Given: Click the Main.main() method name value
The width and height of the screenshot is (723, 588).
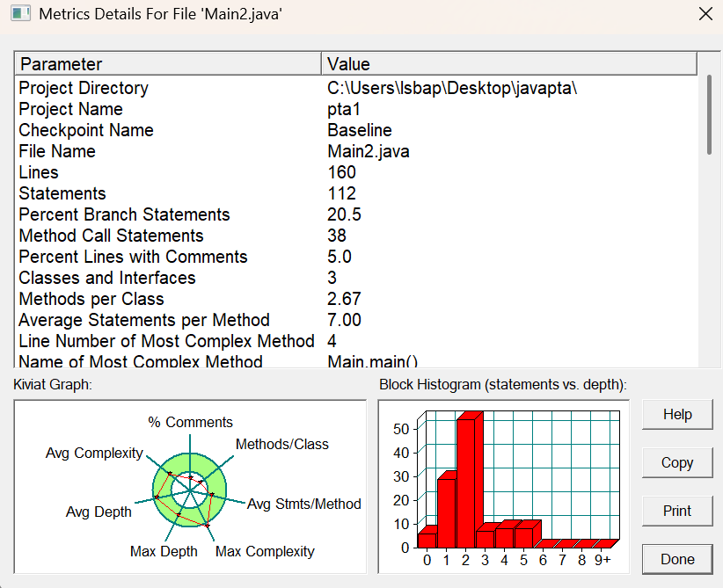Looking at the screenshot, I should tap(373, 360).
